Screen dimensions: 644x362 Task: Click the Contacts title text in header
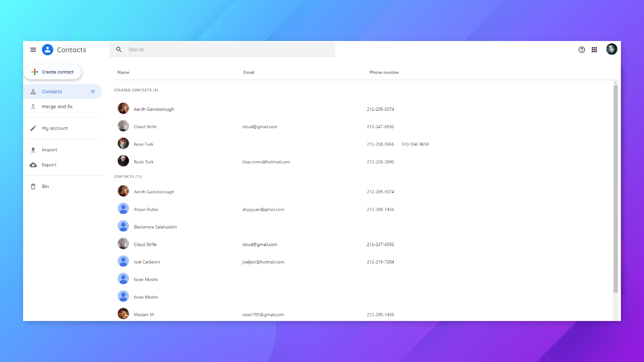pos(72,50)
